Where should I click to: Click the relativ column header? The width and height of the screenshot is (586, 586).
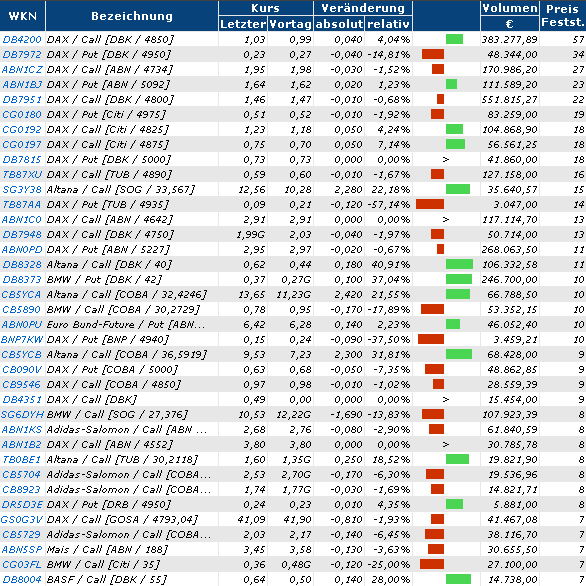pyautogui.click(x=388, y=24)
